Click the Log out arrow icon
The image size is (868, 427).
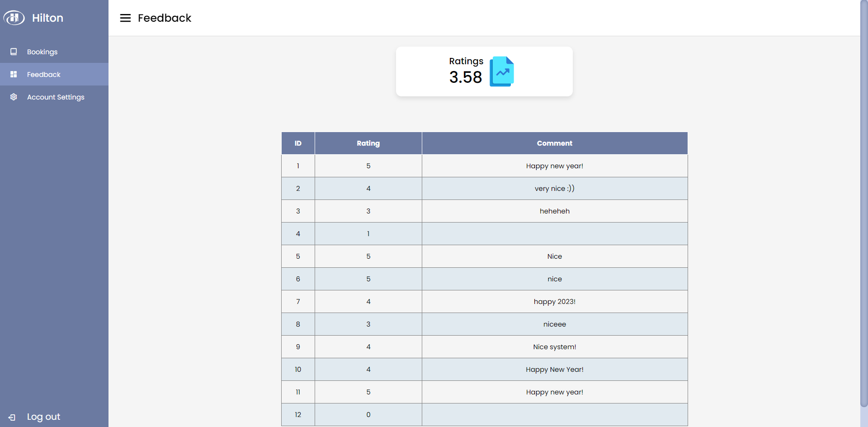[12, 417]
